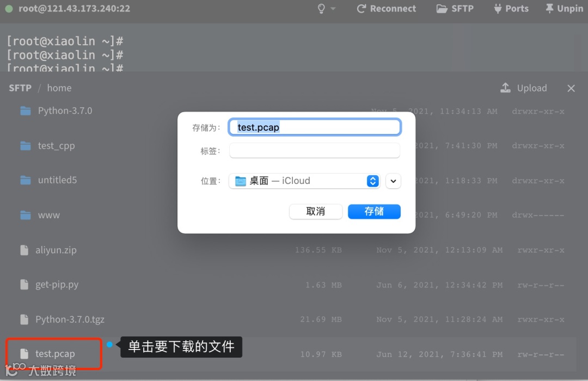This screenshot has height=381, width=588.
Task: Click the 取消 cancel button
Action: [x=316, y=212]
